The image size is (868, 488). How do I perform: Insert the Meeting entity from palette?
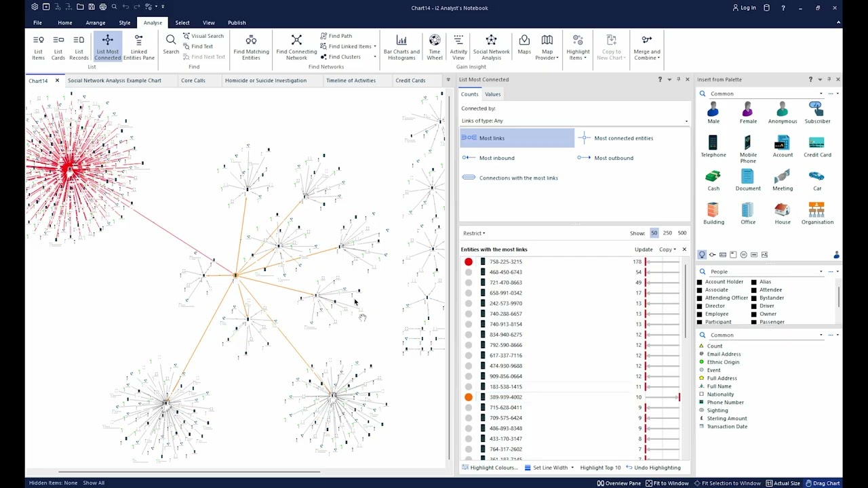pyautogui.click(x=783, y=180)
